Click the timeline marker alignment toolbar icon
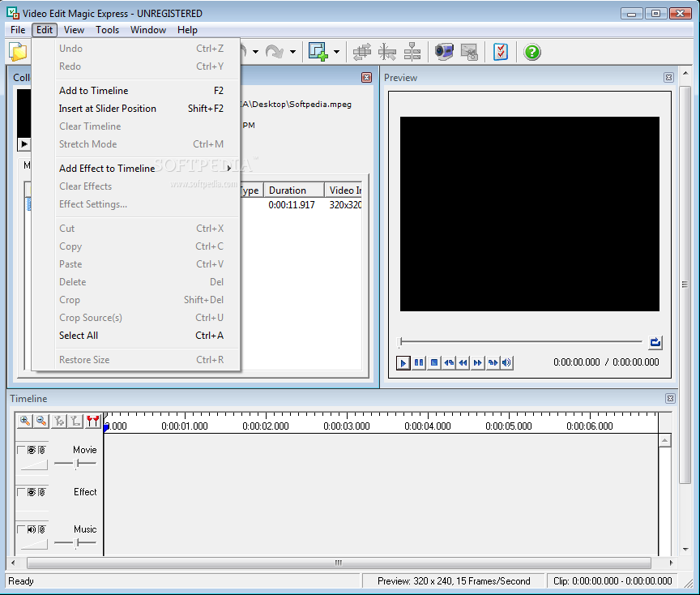This screenshot has height=595, width=700. pos(412,52)
